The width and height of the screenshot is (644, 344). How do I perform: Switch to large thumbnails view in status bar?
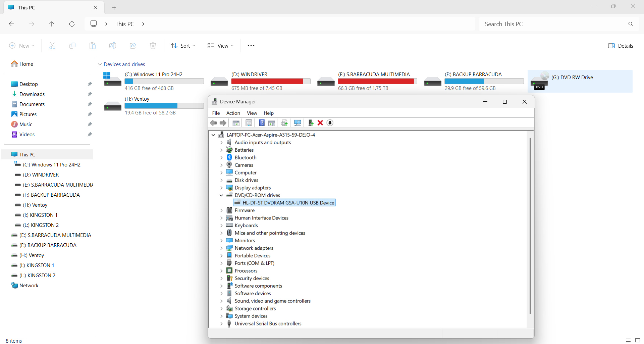[638, 341]
